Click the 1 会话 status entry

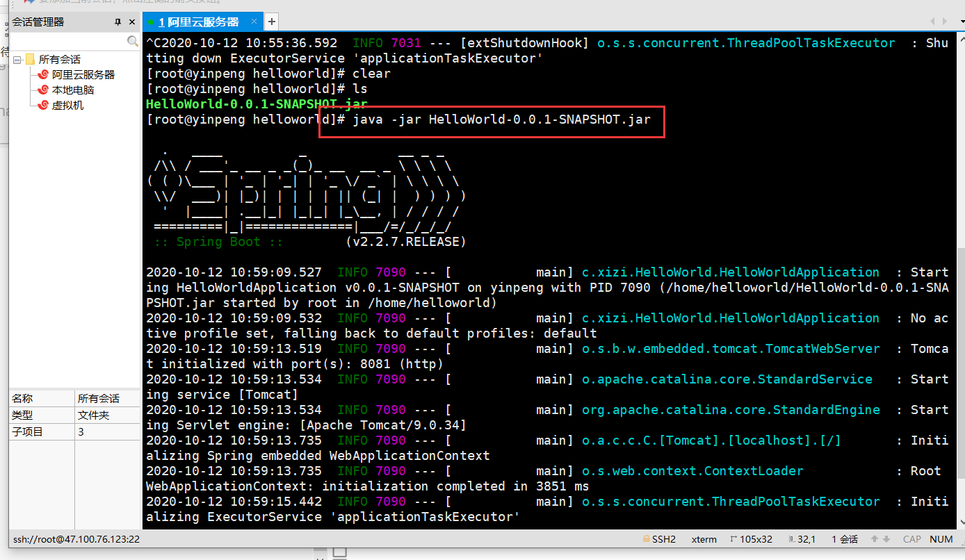pyautogui.click(x=845, y=539)
